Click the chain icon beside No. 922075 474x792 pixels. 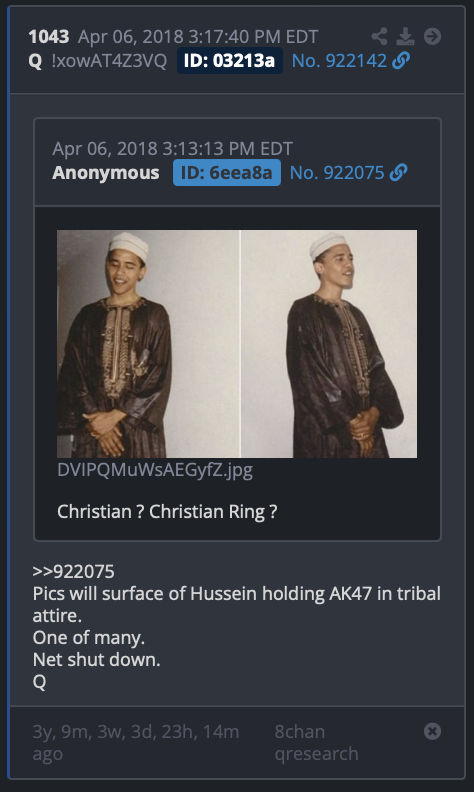pyautogui.click(x=399, y=173)
